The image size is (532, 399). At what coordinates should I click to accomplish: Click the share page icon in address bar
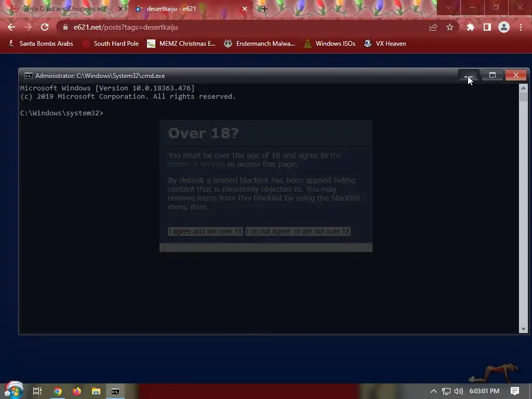click(433, 28)
